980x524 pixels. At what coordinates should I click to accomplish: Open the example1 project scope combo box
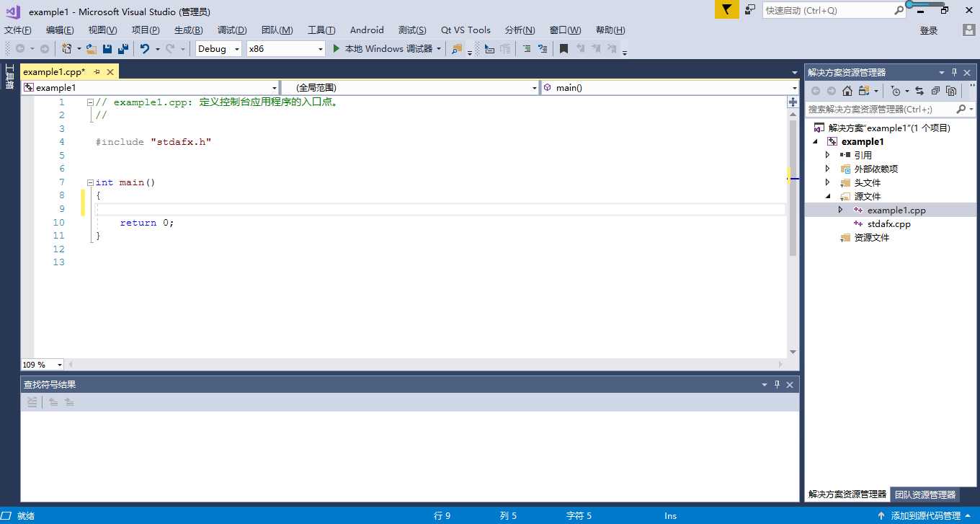point(150,88)
